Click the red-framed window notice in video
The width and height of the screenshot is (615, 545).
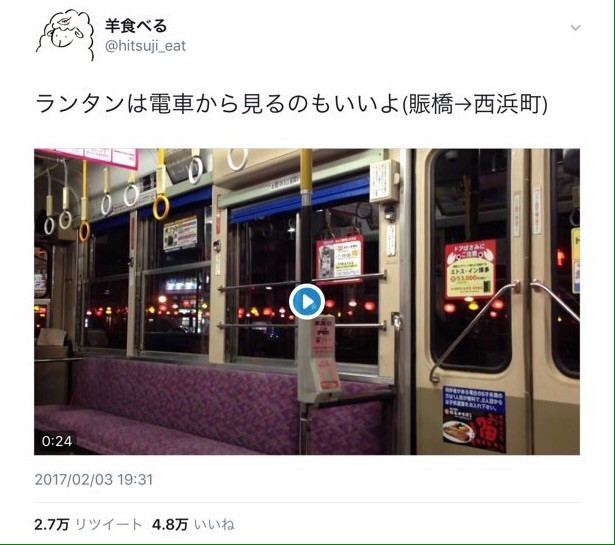(x=339, y=259)
